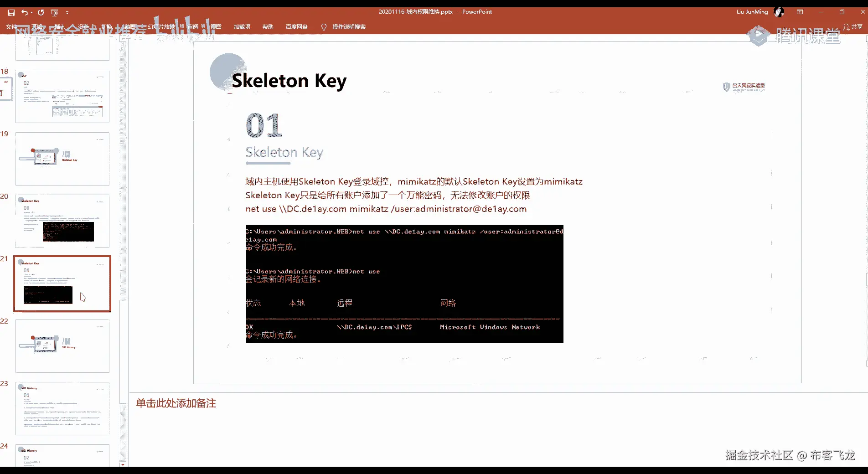Switch to the 帮助 (Help) ribbon tab
Image resolution: width=868 pixels, height=474 pixels.
tap(268, 27)
